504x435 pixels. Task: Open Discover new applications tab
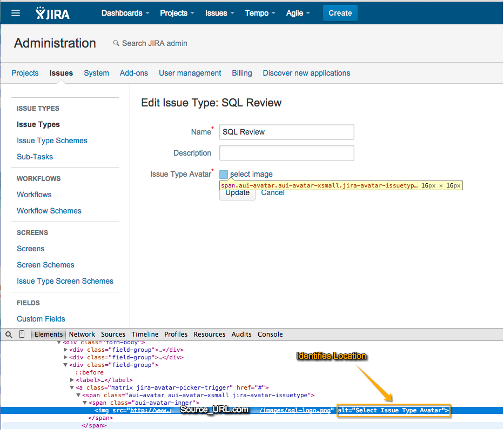pyautogui.click(x=306, y=73)
